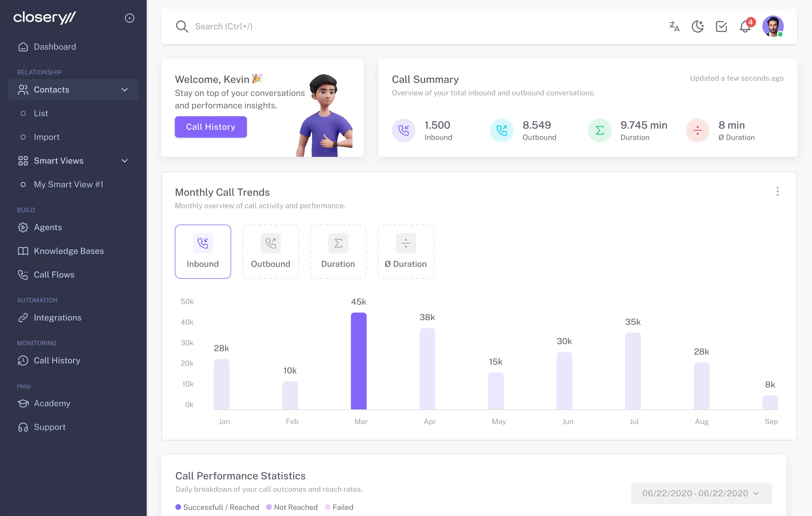Toggle dark mode moon icon

pyautogui.click(x=698, y=26)
